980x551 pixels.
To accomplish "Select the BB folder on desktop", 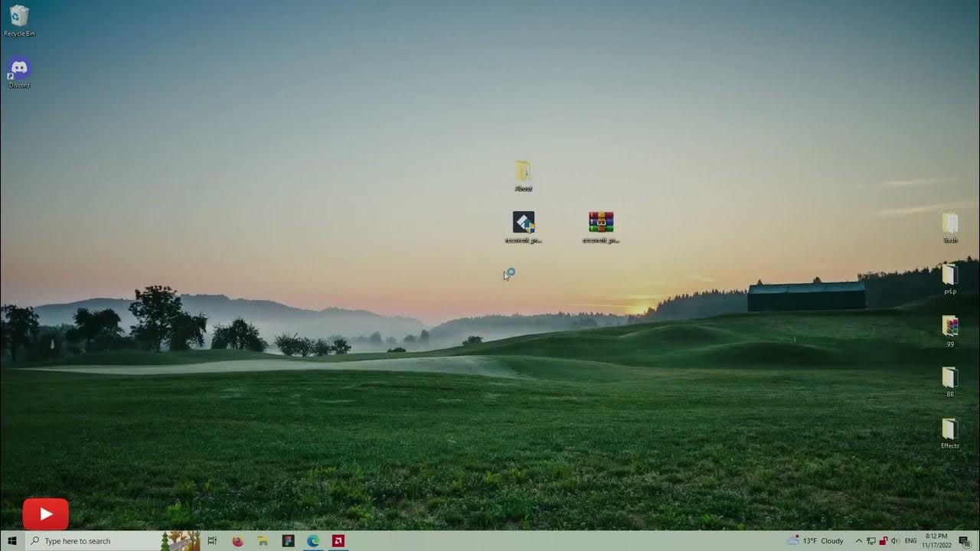I will (950, 382).
